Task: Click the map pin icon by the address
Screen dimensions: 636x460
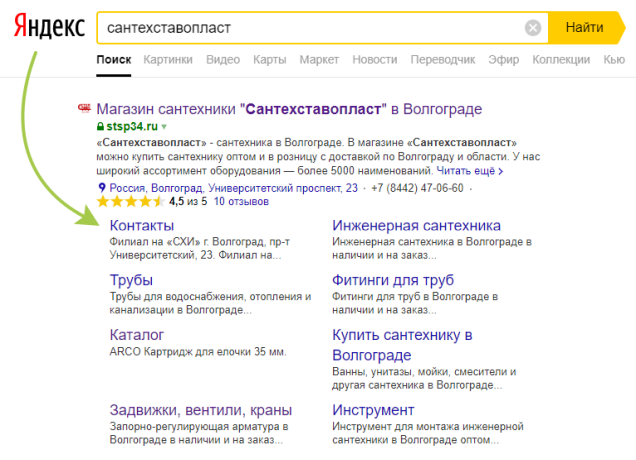Action: tap(102, 188)
